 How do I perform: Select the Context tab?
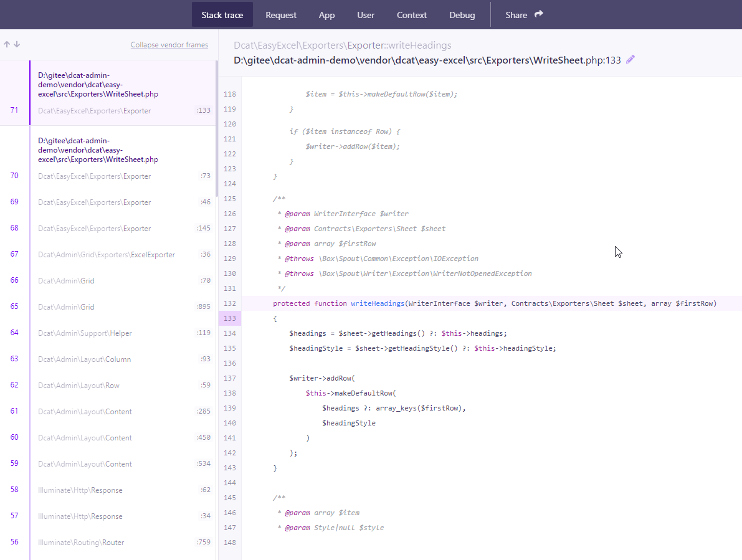(x=411, y=14)
